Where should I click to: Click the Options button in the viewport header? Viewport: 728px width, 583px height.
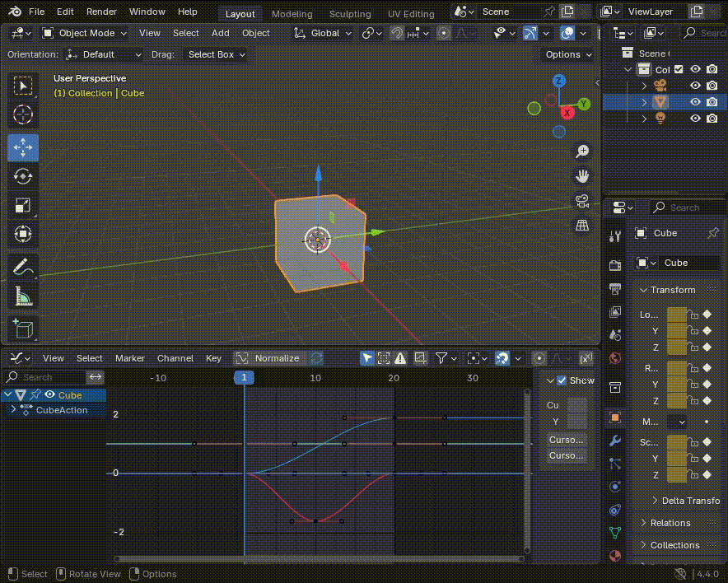[568, 54]
